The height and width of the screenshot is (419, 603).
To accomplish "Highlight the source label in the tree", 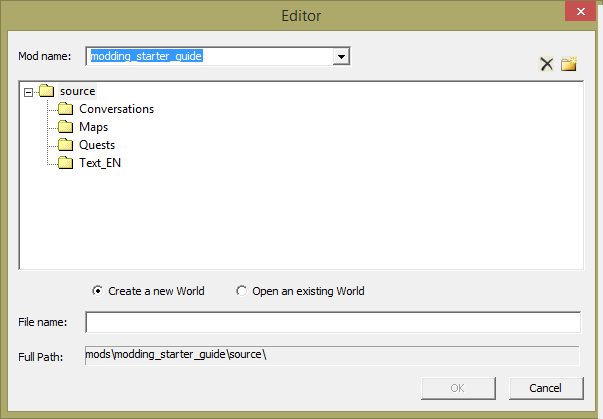I will (x=77, y=91).
